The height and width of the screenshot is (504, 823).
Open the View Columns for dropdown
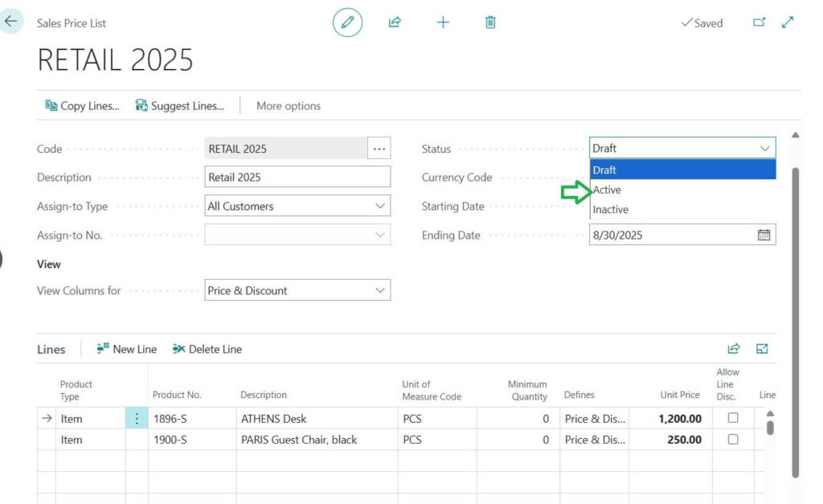click(x=381, y=290)
